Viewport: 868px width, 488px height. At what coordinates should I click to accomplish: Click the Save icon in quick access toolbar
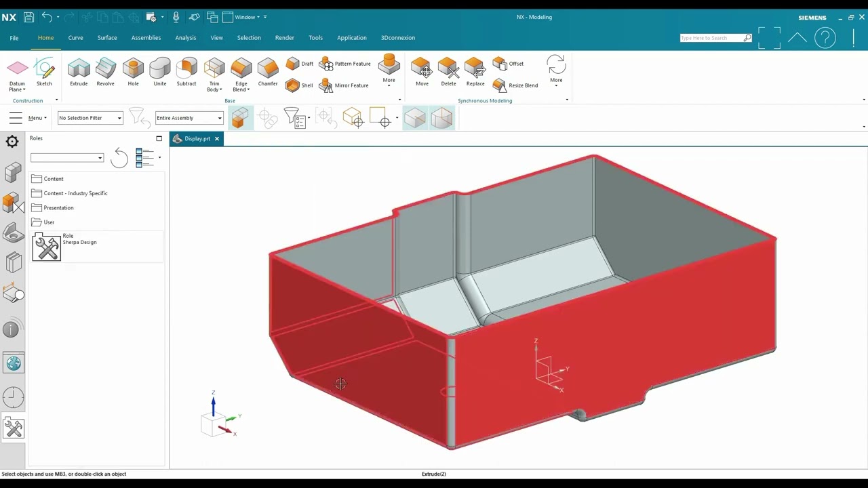28,17
